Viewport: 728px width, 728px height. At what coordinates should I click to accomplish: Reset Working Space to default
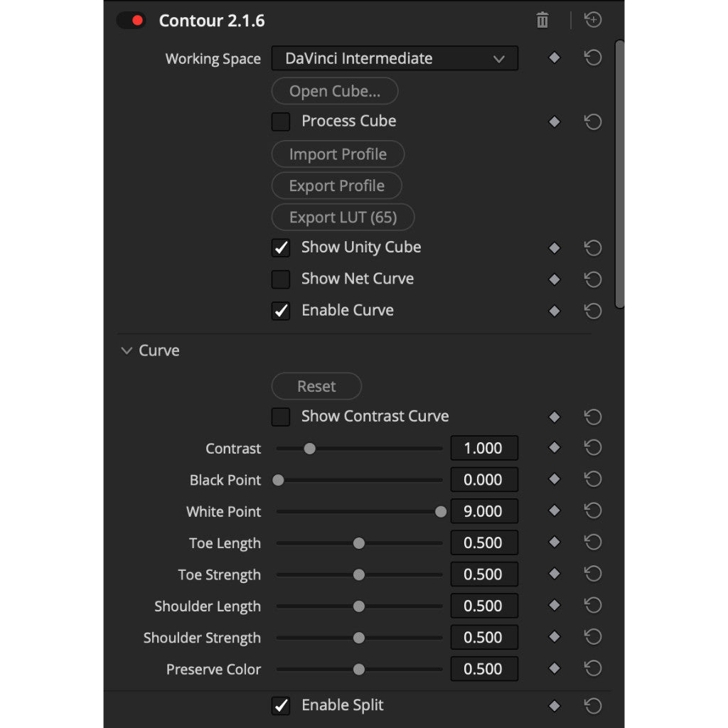coord(593,58)
